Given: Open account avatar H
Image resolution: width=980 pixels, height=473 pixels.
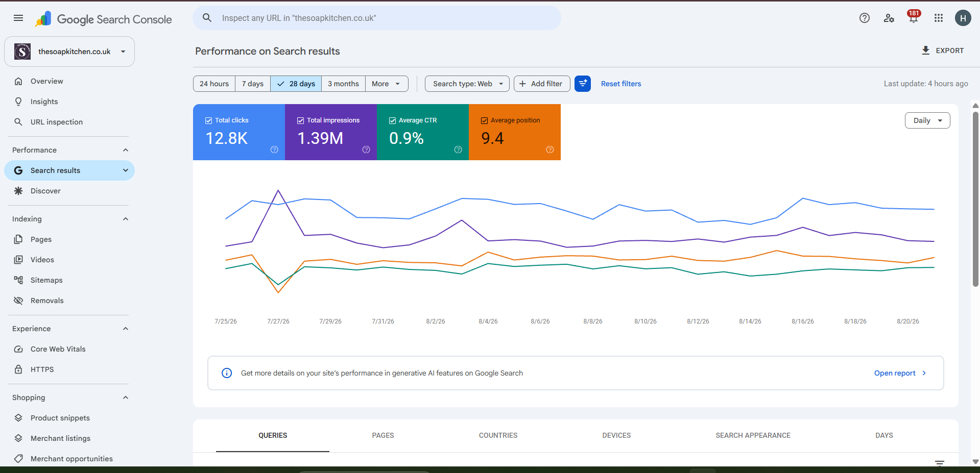Looking at the screenshot, I should 963,18.
